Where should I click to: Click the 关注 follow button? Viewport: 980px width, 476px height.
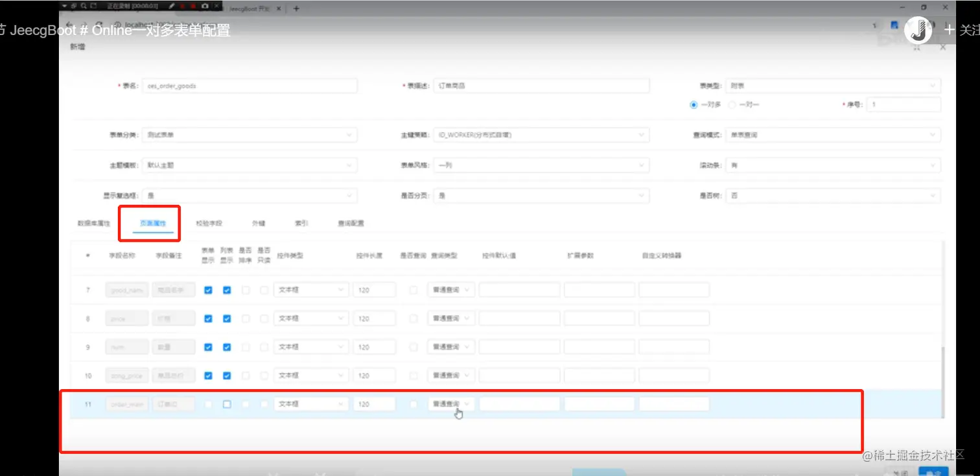pyautogui.click(x=962, y=30)
